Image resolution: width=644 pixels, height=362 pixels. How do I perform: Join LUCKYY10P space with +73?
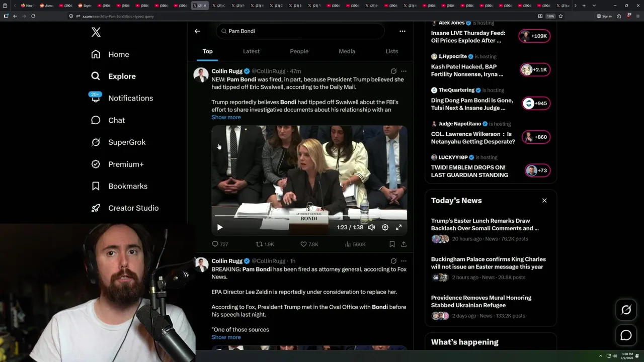tap(537, 170)
